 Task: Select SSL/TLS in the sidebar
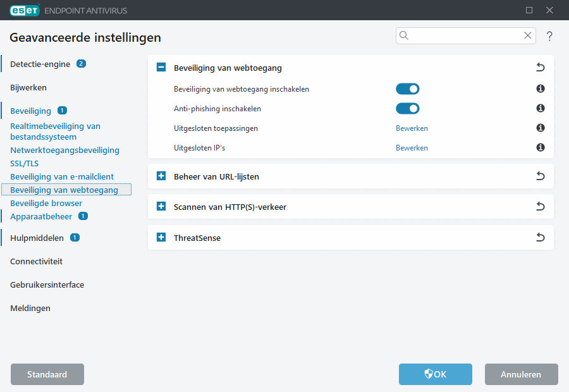[x=24, y=163]
